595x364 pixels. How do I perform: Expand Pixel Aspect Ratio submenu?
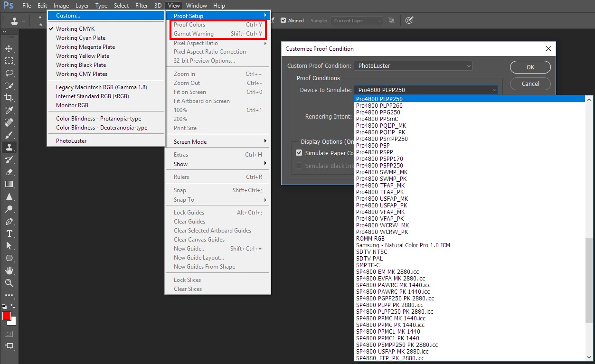tap(217, 43)
